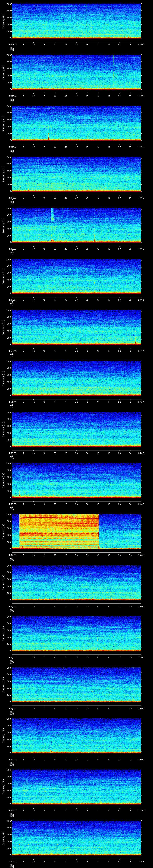
Task: Click the 4:54:00 start time label
Action: pos(12,555)
